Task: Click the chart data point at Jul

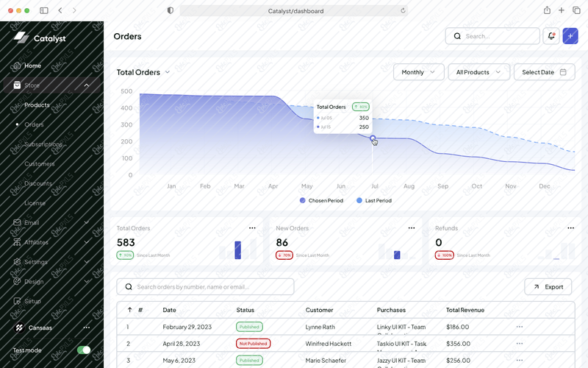Action: point(373,138)
